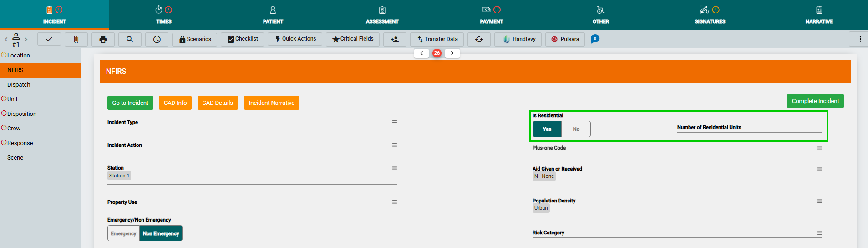868x248 pixels.
Task: Open search with the magnifier icon
Action: (130, 39)
